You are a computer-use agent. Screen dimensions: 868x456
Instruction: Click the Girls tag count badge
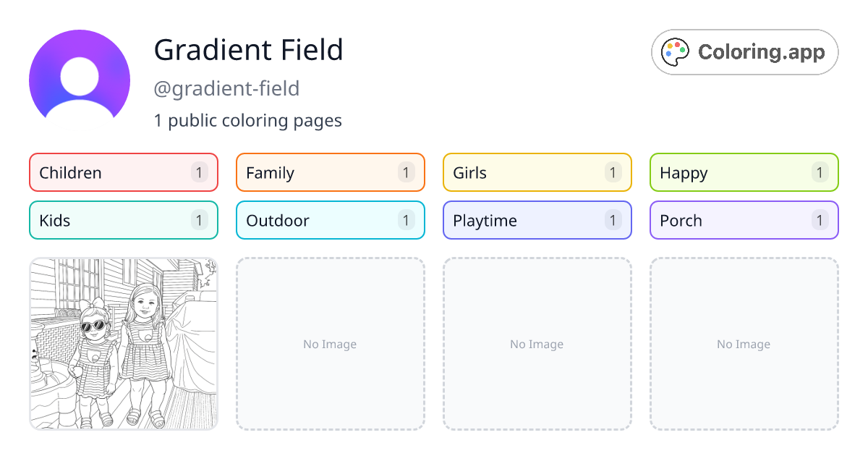coord(613,172)
